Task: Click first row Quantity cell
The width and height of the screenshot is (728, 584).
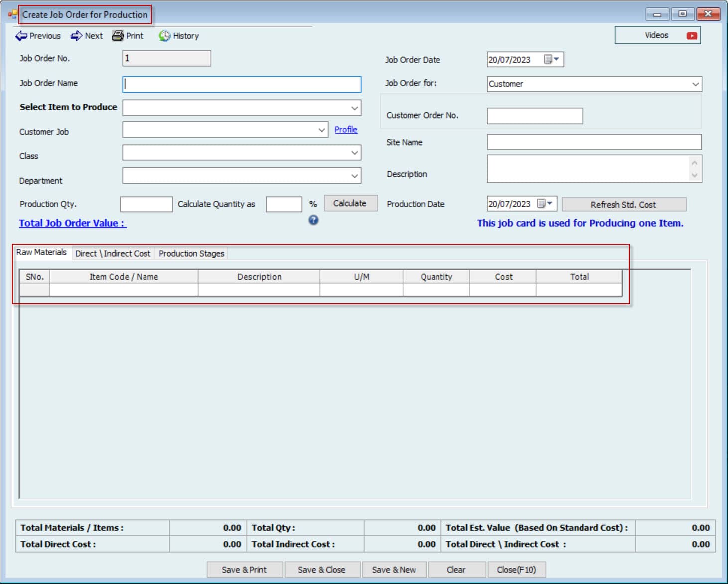Action: (436, 290)
